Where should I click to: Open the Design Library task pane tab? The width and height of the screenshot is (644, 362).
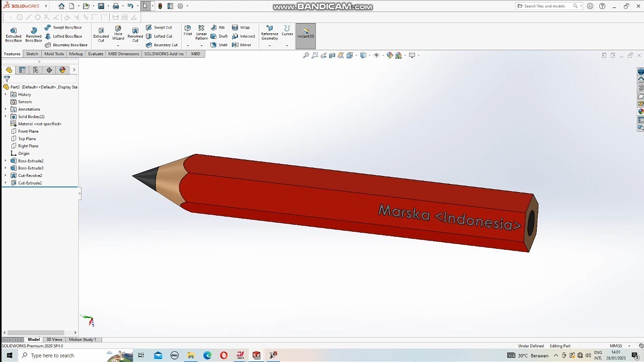[x=640, y=87]
